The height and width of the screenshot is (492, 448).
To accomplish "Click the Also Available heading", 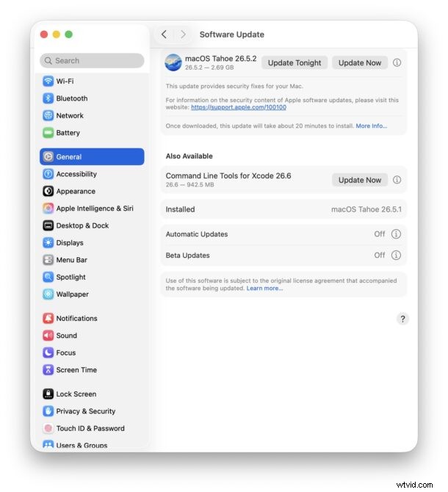I will point(189,156).
